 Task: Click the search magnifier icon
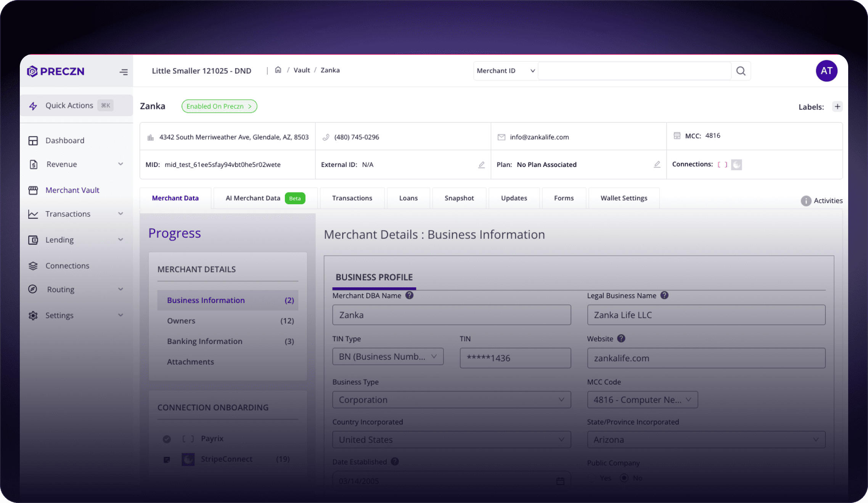(x=741, y=71)
